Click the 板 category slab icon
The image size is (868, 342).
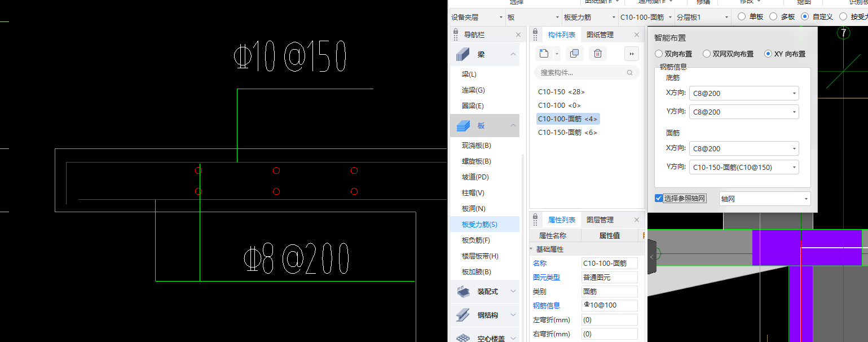pyautogui.click(x=463, y=125)
